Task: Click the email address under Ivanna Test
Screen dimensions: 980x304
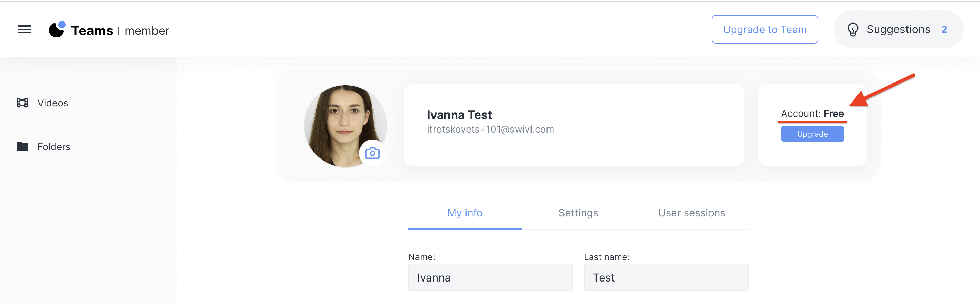Action: (490, 130)
